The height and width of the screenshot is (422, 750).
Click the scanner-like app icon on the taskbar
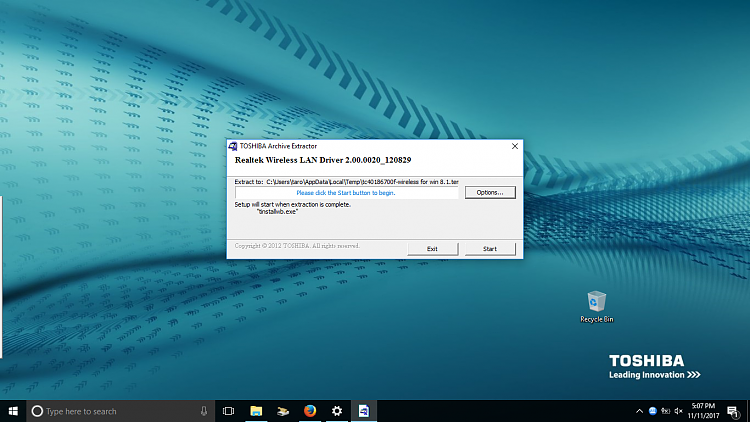tap(283, 411)
